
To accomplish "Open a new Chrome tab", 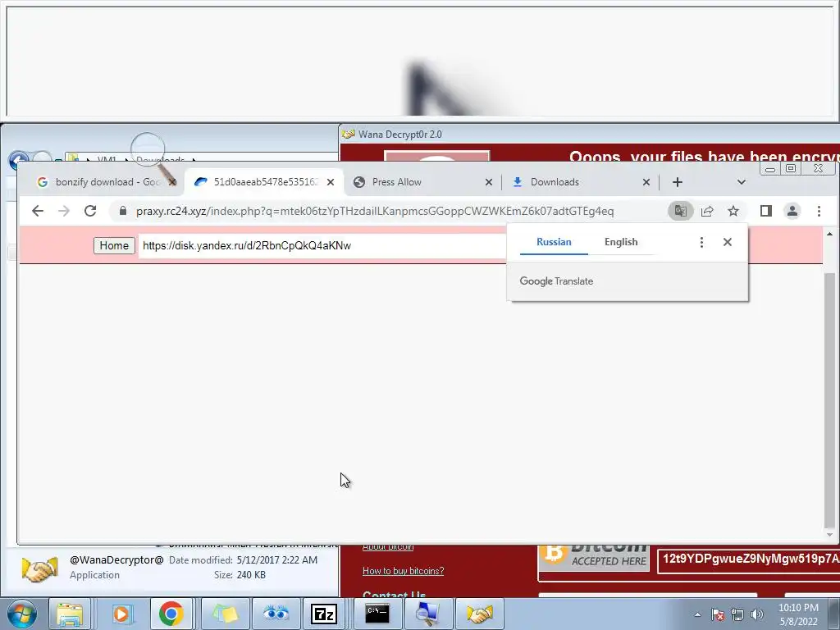I will tap(677, 182).
